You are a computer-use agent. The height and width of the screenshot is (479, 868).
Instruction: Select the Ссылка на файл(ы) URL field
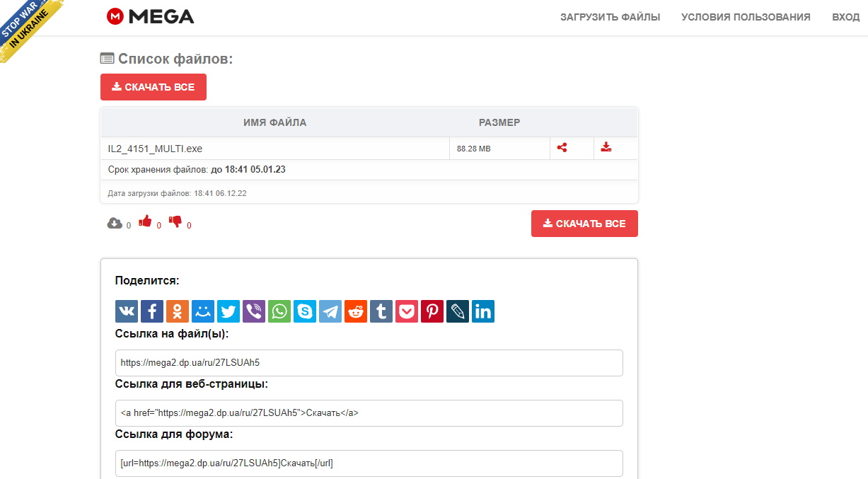pyautogui.click(x=369, y=363)
